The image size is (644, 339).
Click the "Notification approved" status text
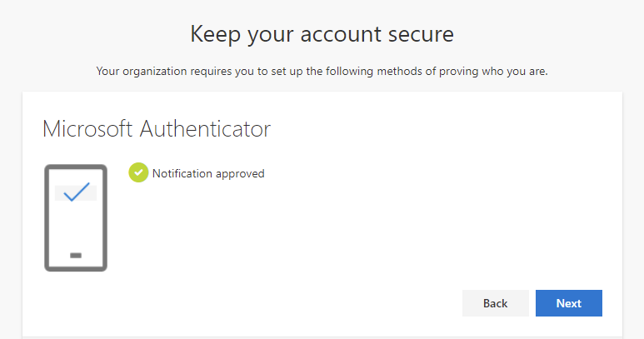point(208,173)
